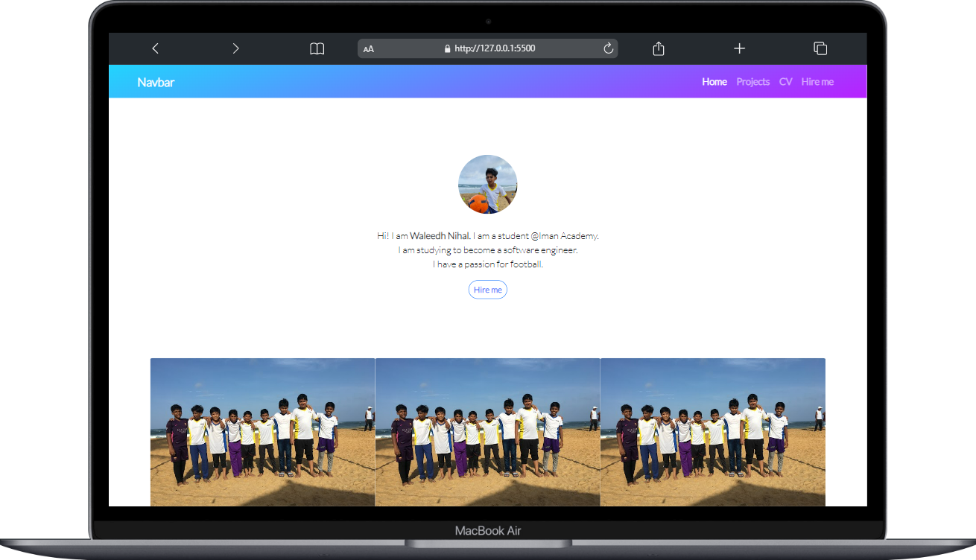Open the aA text size menu
Viewport: 976px width, 560px height.
tap(369, 49)
